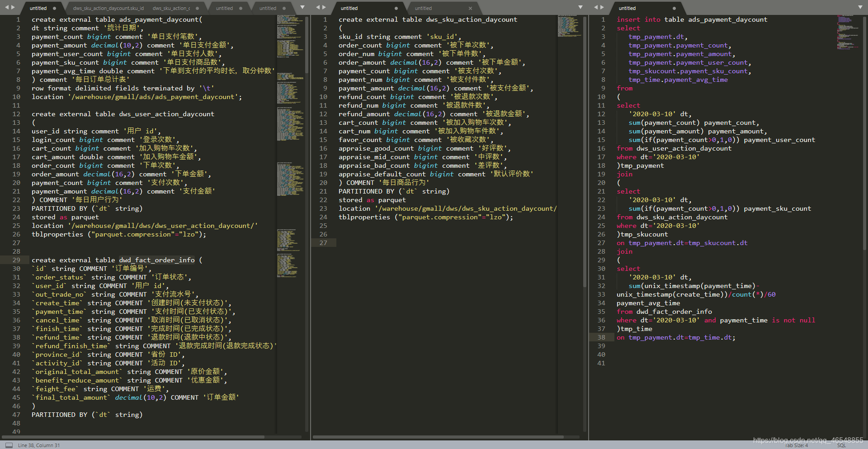
Task: Click the 'Line 38, Column 31' status text
Action: coord(39,445)
